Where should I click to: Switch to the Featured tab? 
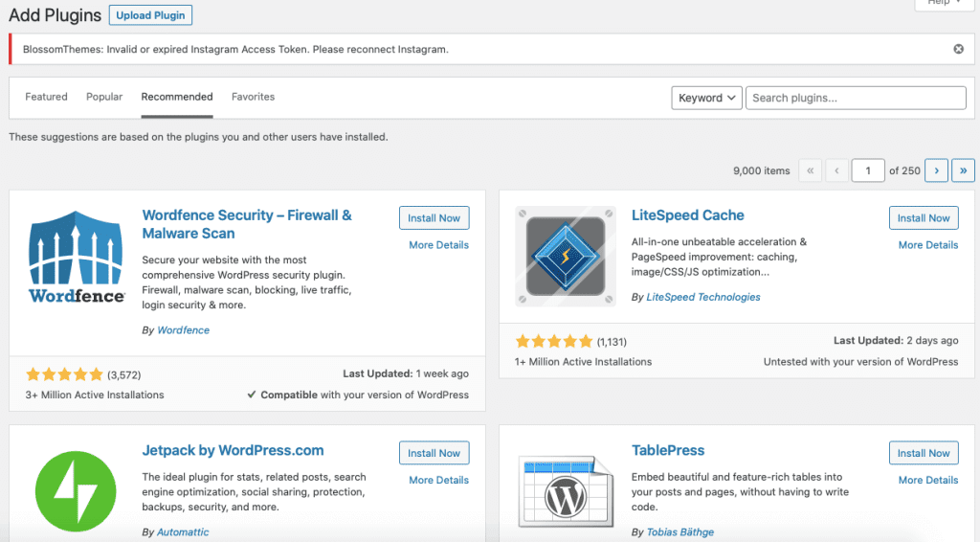[x=46, y=97]
